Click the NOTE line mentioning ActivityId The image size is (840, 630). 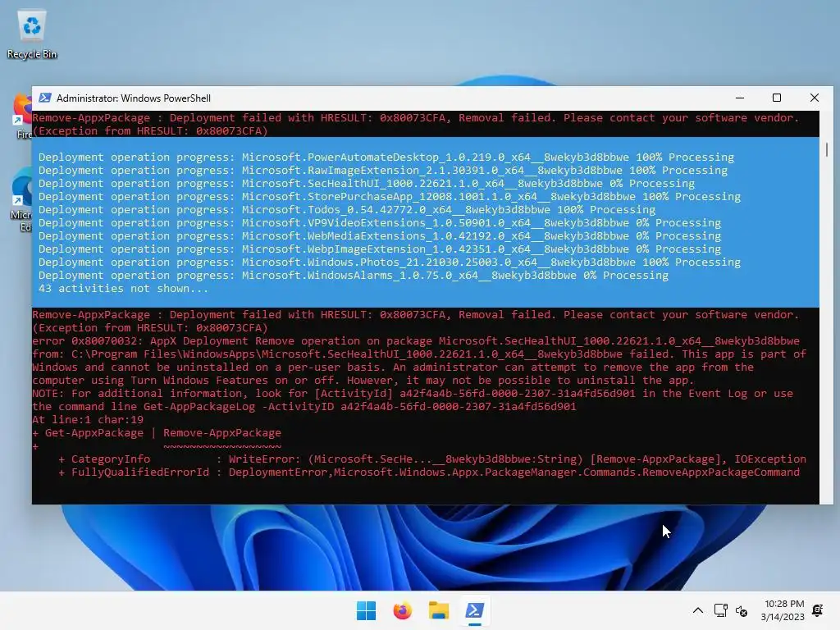[x=413, y=394]
